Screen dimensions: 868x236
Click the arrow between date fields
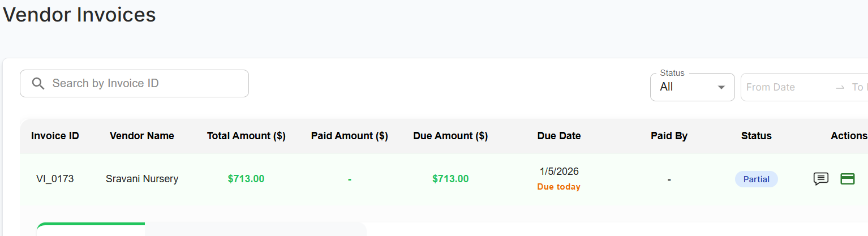point(840,87)
